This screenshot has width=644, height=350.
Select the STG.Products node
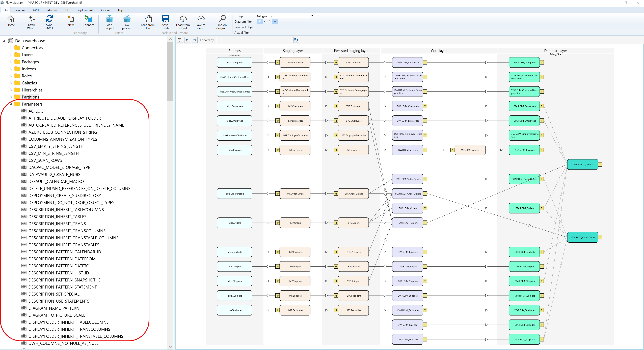coord(354,252)
